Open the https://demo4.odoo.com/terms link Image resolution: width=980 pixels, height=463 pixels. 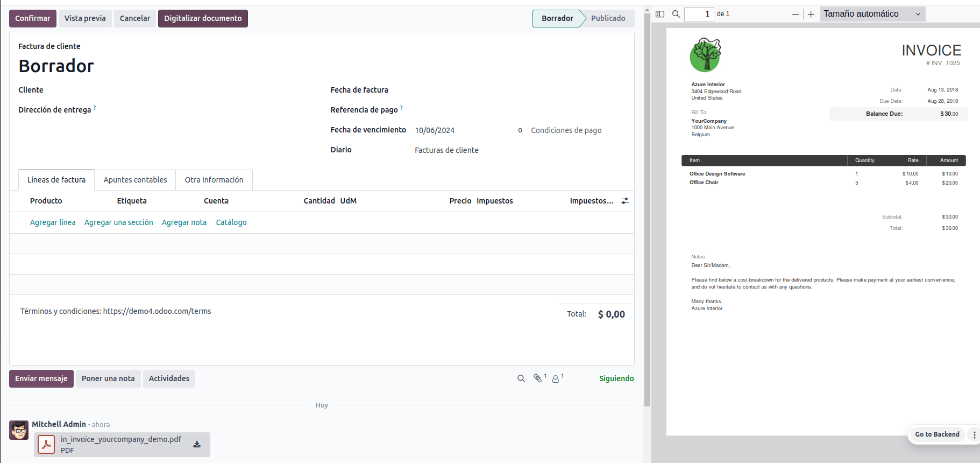157,311
